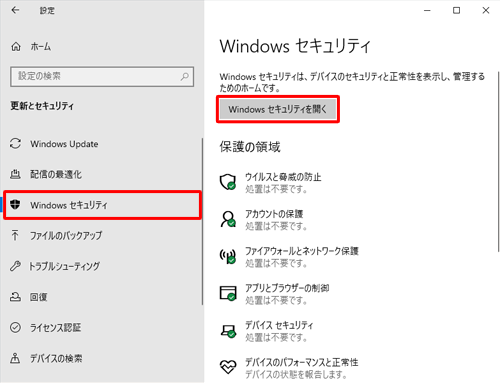Image resolution: width=500 pixels, height=383 pixels.
Task: Click the 配信の最適化 icon
Action: 15,174
